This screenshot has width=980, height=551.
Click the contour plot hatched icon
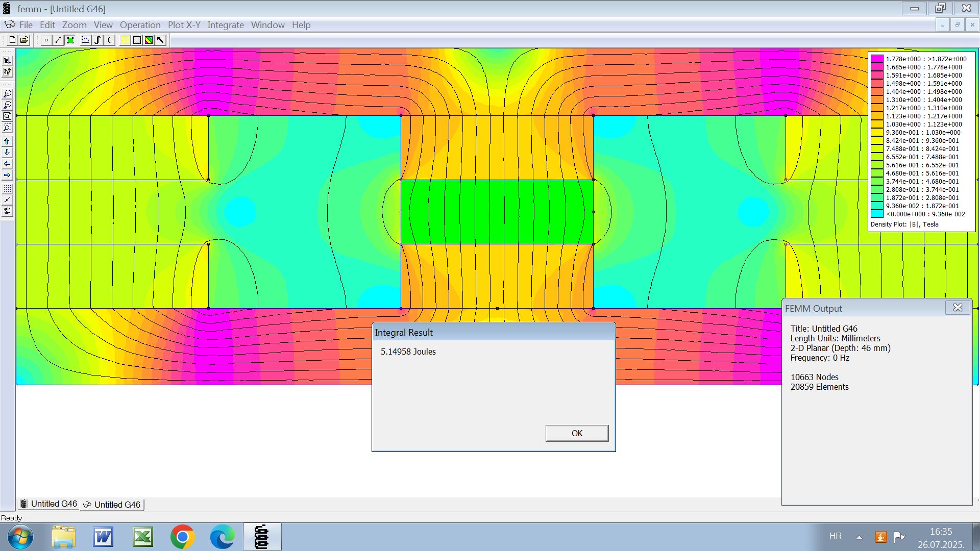tap(137, 40)
